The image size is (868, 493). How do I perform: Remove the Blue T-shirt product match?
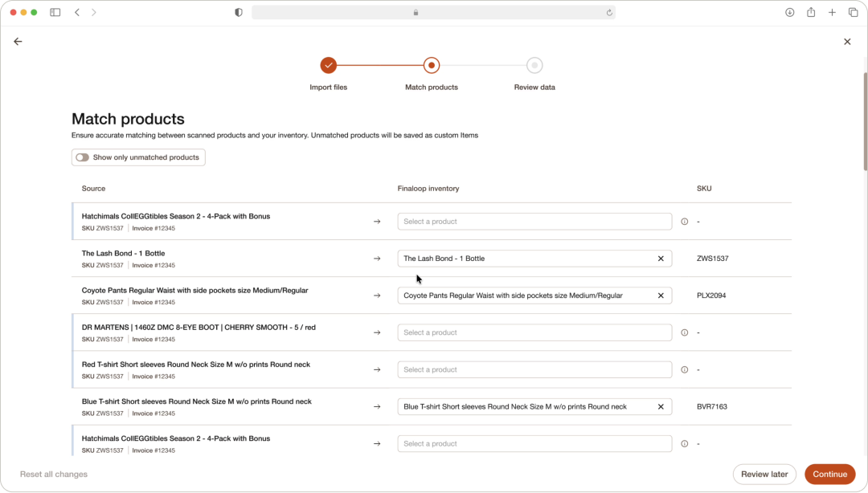coord(661,406)
